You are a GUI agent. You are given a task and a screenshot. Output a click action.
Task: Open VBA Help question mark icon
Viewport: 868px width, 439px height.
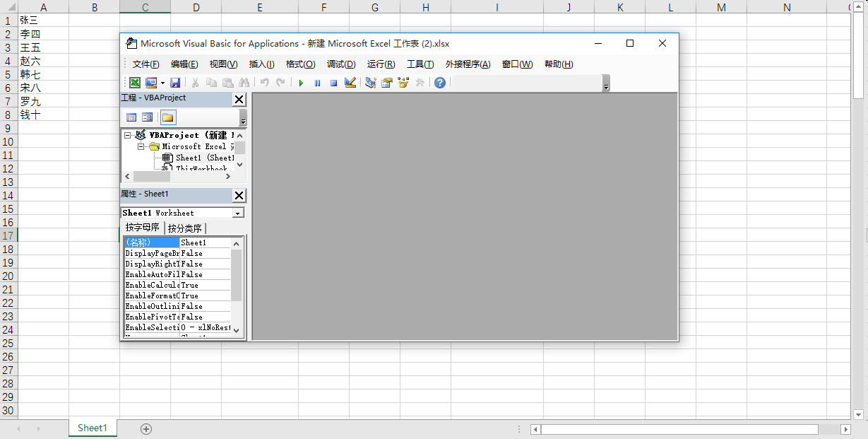[x=440, y=83]
